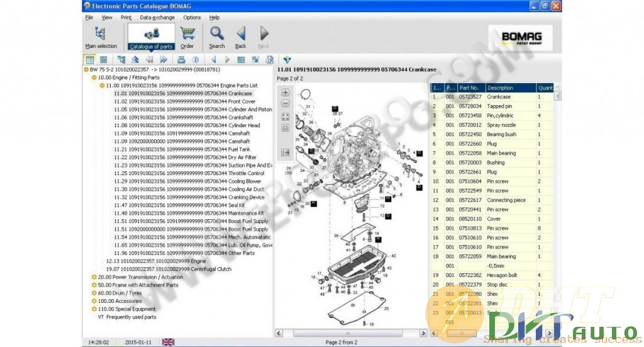Click the information icon in toolbar
The height and width of the screenshot is (347, 644).
point(196,60)
